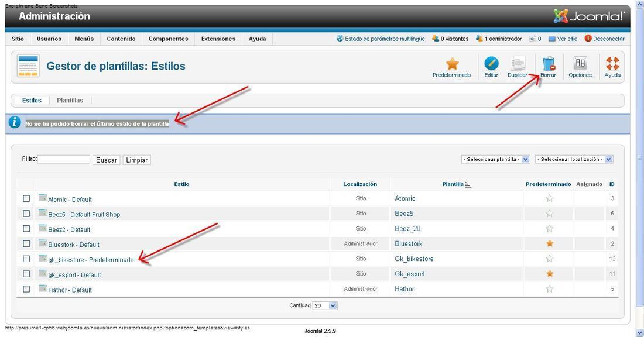
Task: Toggle default star for Gk_bikestore row
Action: (550, 259)
